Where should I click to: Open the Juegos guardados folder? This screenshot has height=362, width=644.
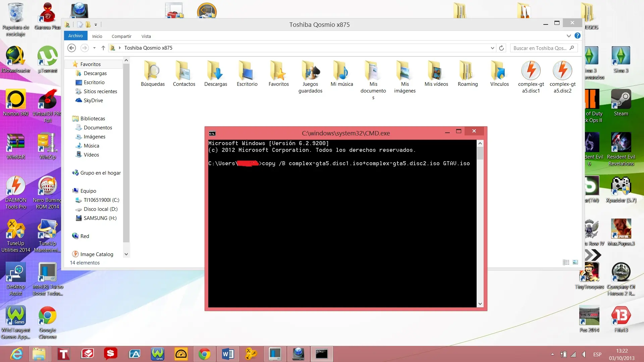tap(310, 77)
